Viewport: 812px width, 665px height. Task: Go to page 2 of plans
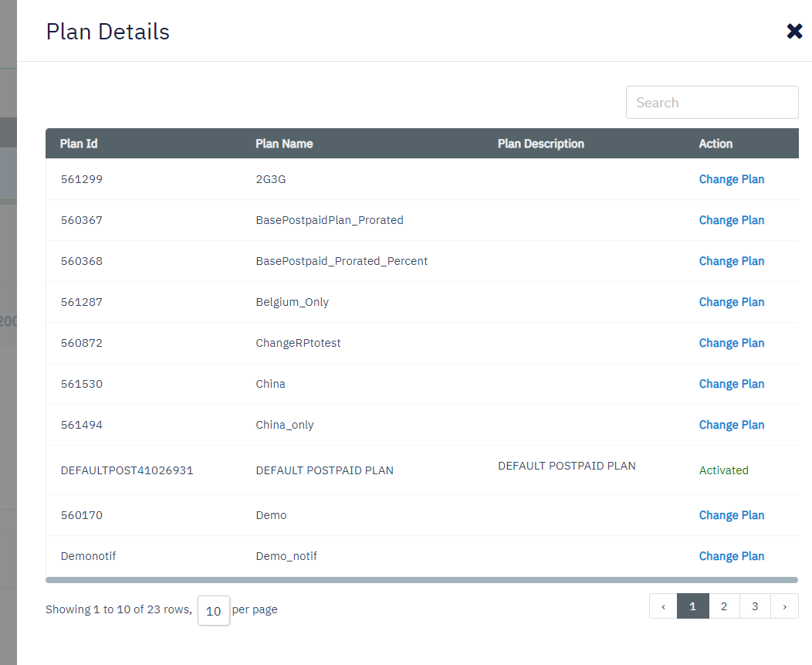tap(723, 606)
